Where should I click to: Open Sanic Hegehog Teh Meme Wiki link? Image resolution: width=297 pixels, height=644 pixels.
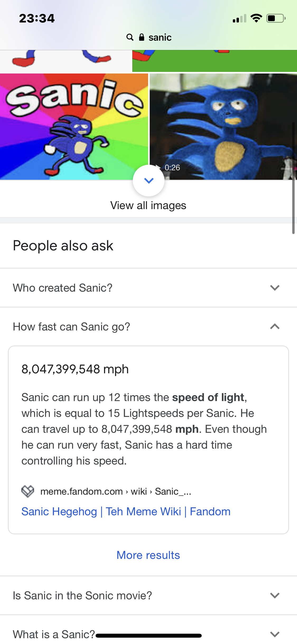point(126,512)
